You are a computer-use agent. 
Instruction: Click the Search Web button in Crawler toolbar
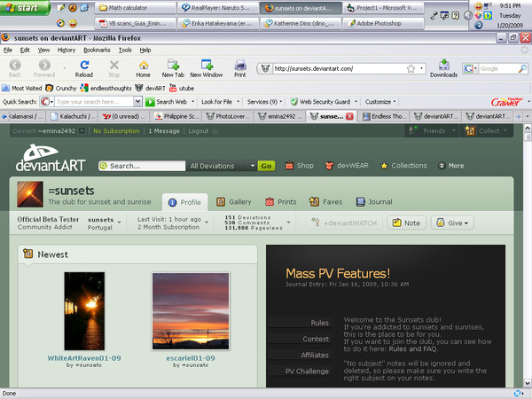click(x=167, y=102)
